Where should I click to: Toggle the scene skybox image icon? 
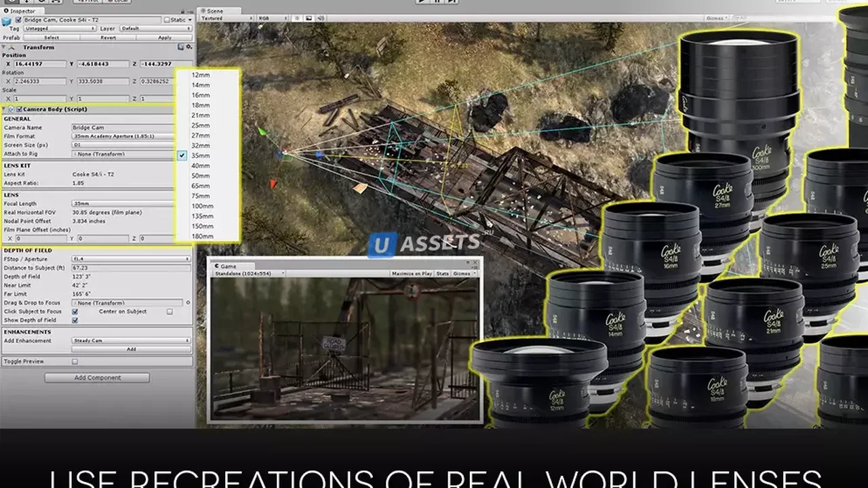point(309,18)
